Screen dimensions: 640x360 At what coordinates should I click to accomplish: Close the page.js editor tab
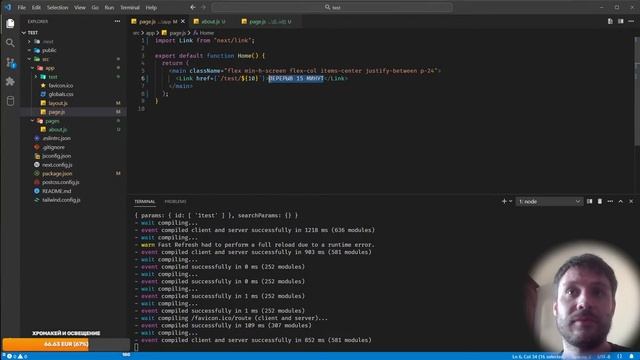tap(183, 21)
